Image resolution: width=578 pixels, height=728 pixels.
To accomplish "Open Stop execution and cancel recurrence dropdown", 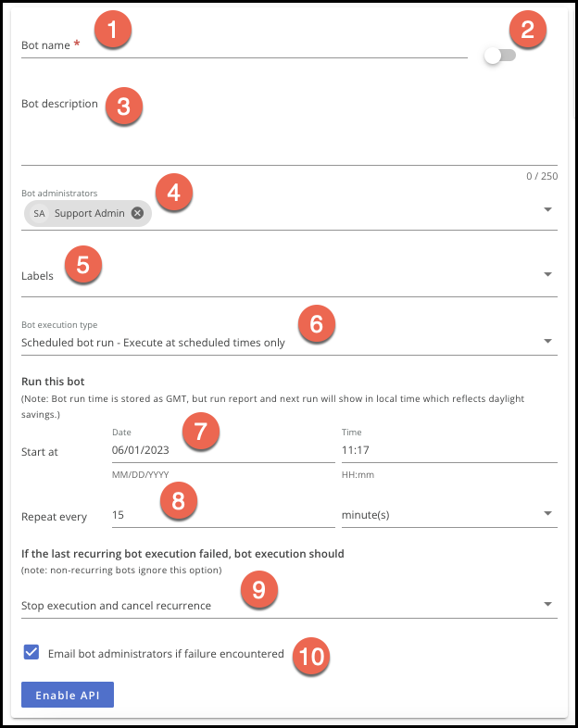I will (x=547, y=605).
